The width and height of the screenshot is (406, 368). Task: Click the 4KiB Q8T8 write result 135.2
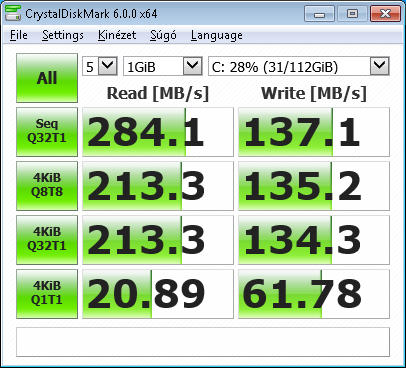tap(314, 186)
